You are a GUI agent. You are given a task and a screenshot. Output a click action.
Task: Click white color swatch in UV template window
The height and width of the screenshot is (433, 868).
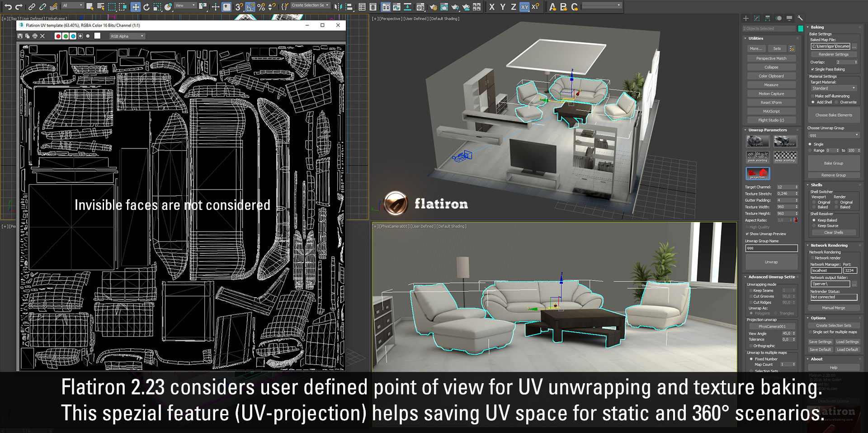click(x=97, y=36)
